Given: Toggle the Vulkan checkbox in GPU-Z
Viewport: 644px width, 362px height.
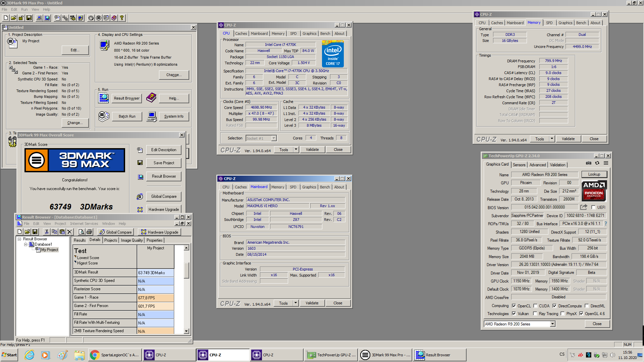Looking at the screenshot, I should [514, 314].
